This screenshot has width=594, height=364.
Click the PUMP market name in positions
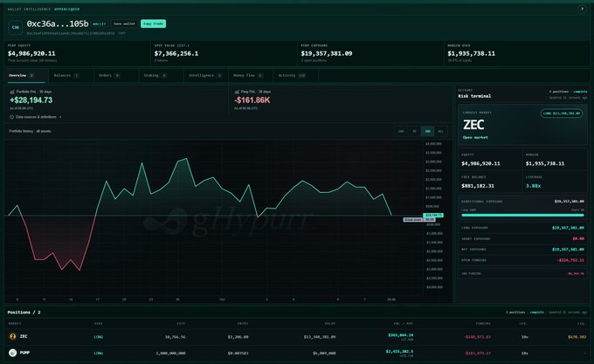24,353
